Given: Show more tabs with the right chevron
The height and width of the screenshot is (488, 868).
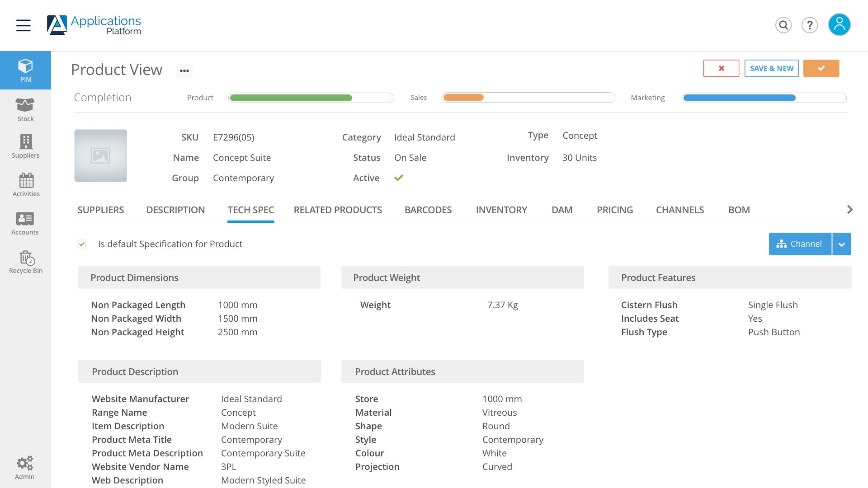Looking at the screenshot, I should tap(850, 210).
